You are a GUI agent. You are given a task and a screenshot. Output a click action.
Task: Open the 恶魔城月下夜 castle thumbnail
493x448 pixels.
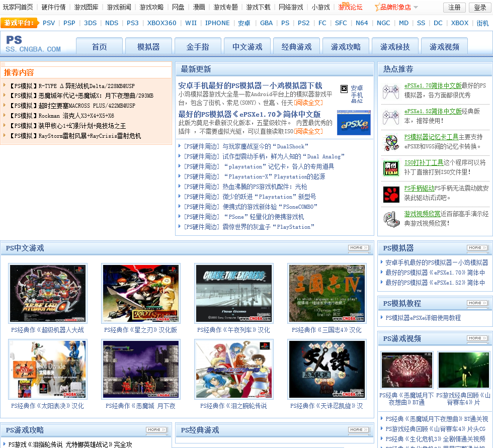(x=141, y=369)
